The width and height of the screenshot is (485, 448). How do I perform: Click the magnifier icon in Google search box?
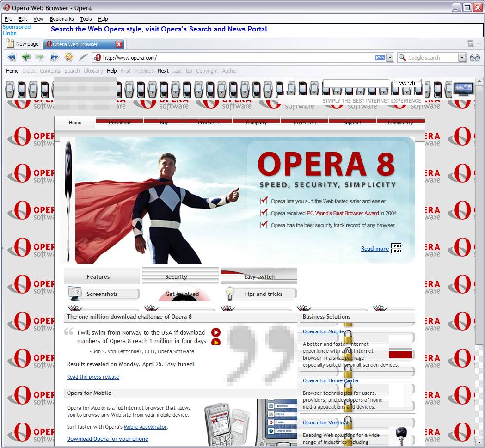402,57
